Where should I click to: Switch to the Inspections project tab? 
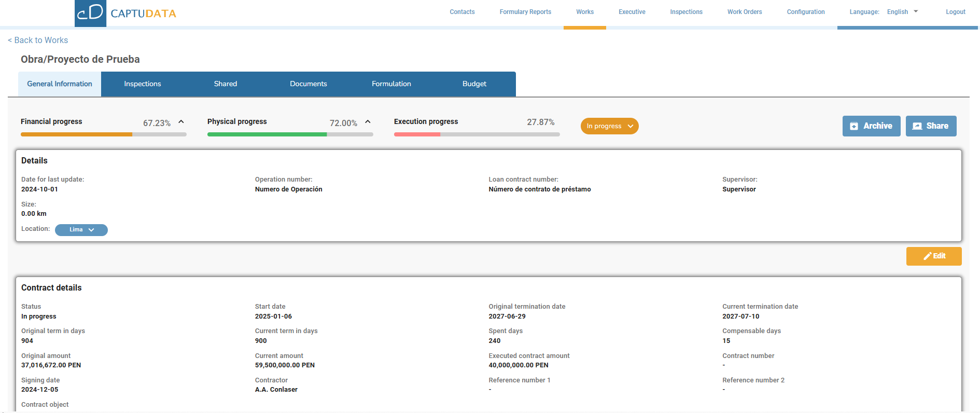coord(143,84)
